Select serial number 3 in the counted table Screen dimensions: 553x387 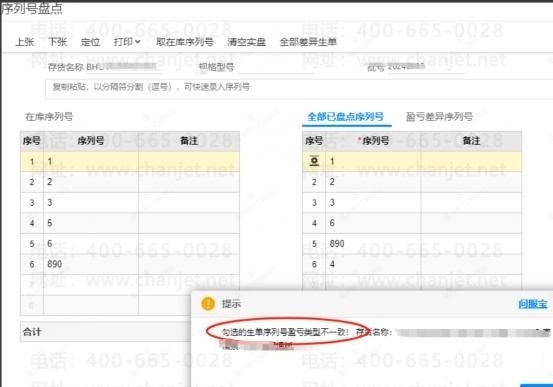point(373,202)
